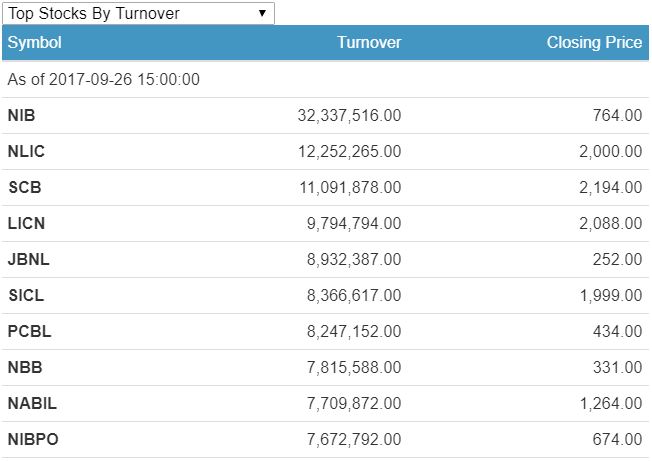Click NIB turnover value 32,337,516.00
Screen dimensions: 652x461
pyautogui.click(x=349, y=116)
